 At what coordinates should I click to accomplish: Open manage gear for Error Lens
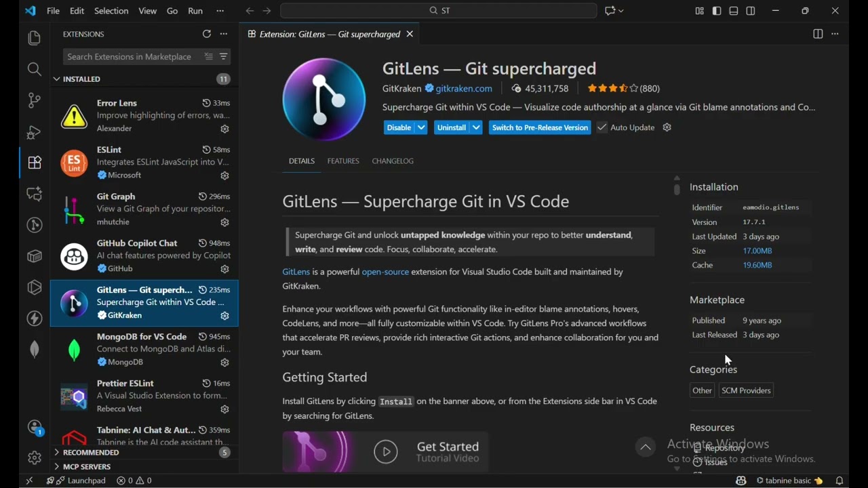[x=225, y=129]
